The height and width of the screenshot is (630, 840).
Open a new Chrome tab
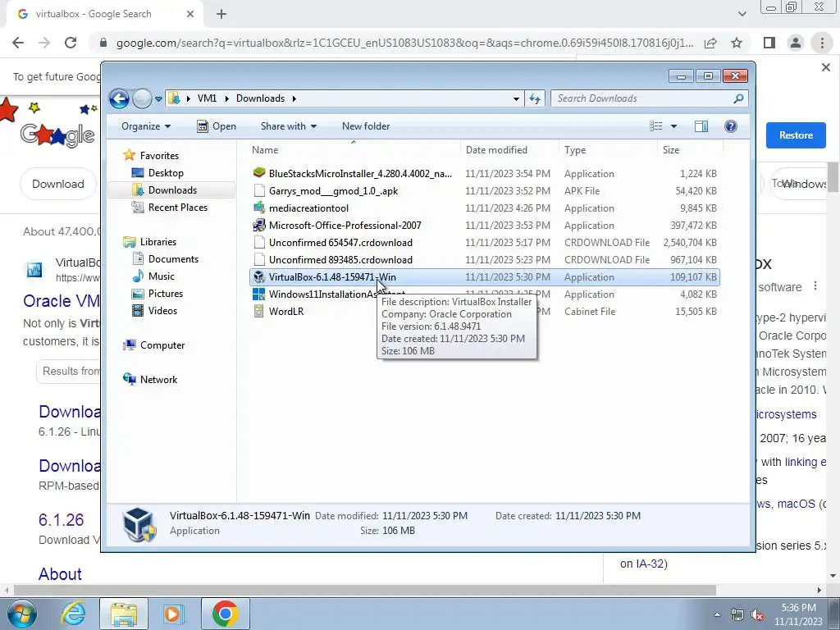tap(221, 15)
